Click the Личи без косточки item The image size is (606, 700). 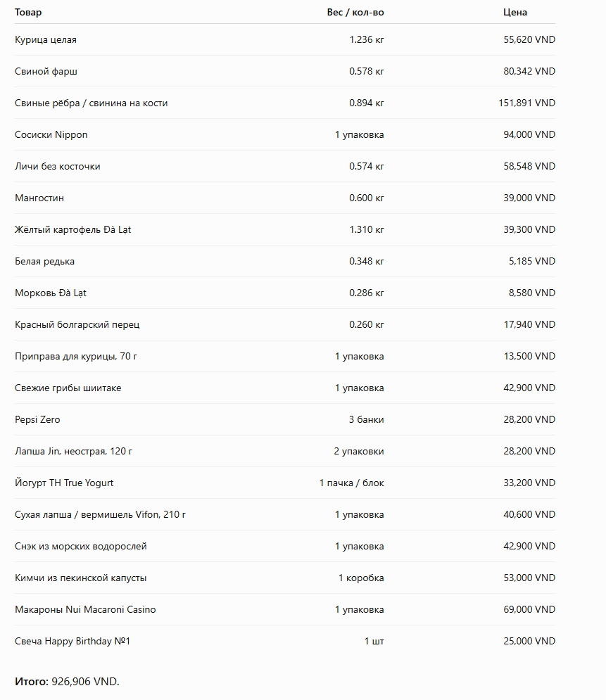pyautogui.click(x=58, y=167)
